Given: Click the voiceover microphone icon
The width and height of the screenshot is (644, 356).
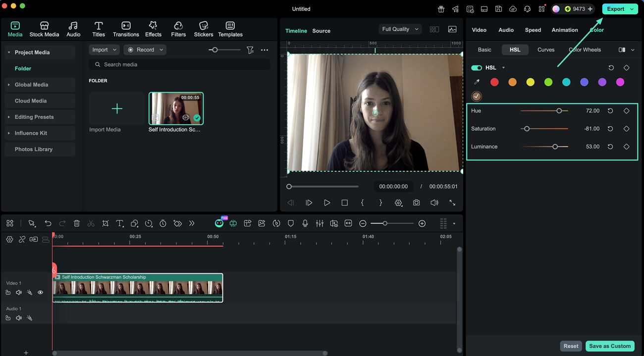Looking at the screenshot, I should point(305,223).
